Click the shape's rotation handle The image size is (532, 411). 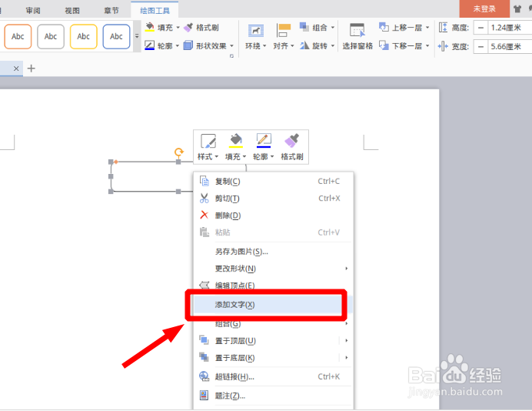(x=179, y=152)
